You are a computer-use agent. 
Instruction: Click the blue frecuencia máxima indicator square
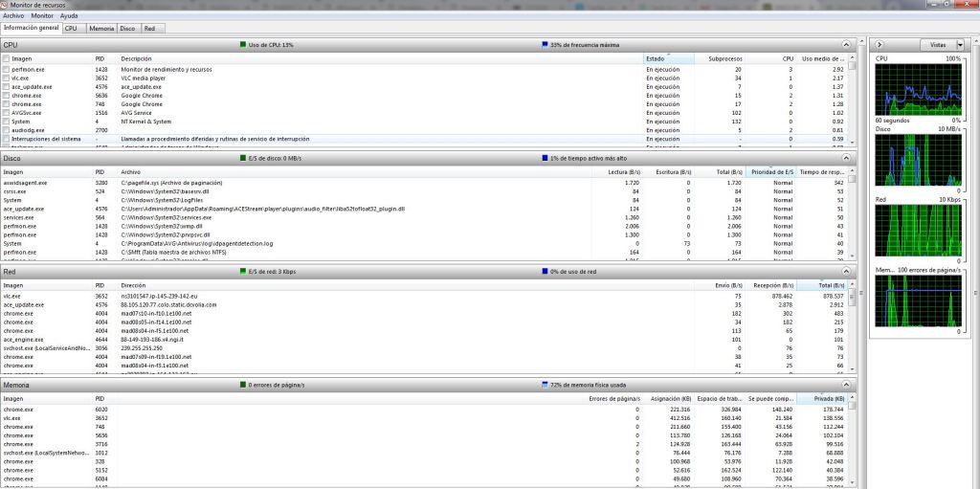point(545,45)
